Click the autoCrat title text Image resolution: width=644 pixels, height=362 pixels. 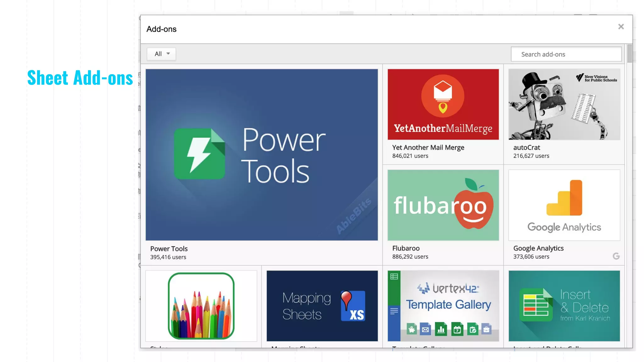(527, 147)
